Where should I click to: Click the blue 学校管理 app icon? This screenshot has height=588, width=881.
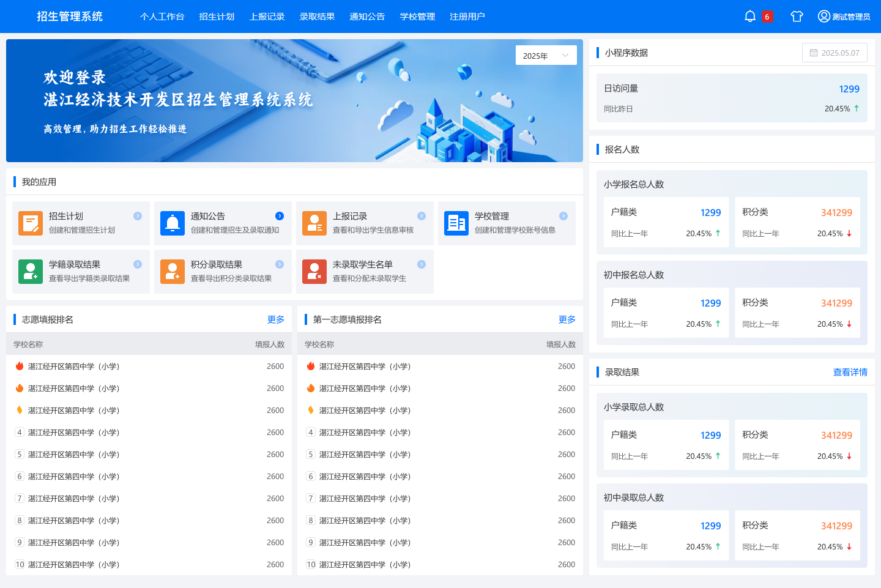[456, 223]
